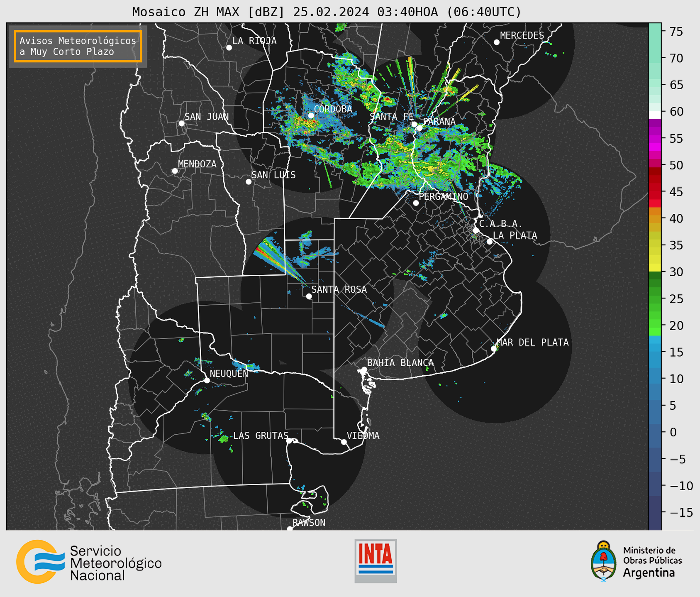700x597 pixels.
Task: Click the BAHÍA BLANCA label text
Action: point(400,363)
